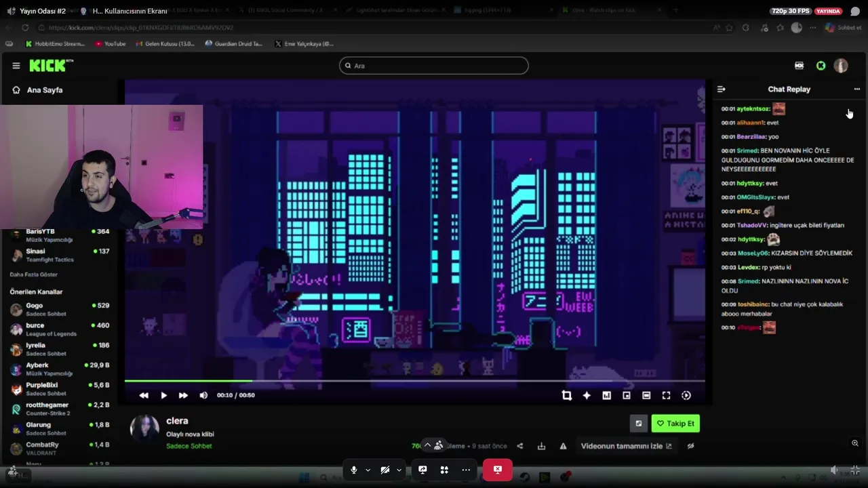868x488 pixels.
Task: Open the stats icon in player bar
Action: pyautogui.click(x=606, y=396)
